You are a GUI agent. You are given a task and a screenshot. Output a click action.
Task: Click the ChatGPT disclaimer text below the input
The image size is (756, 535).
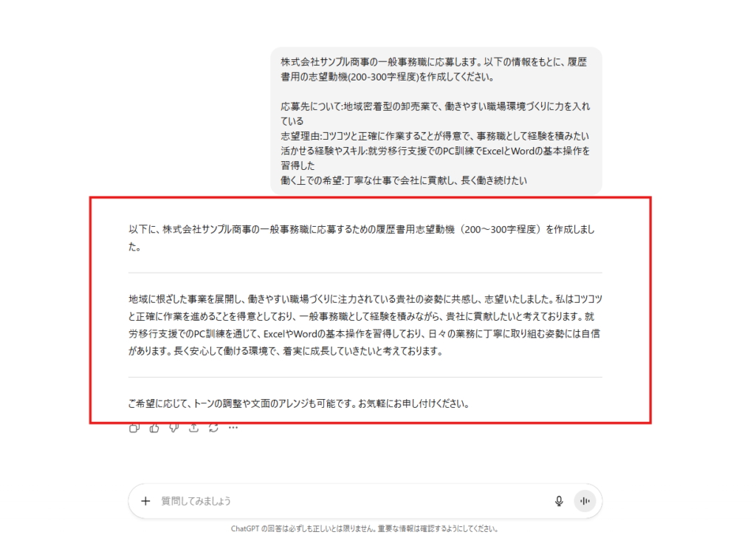(x=364, y=529)
